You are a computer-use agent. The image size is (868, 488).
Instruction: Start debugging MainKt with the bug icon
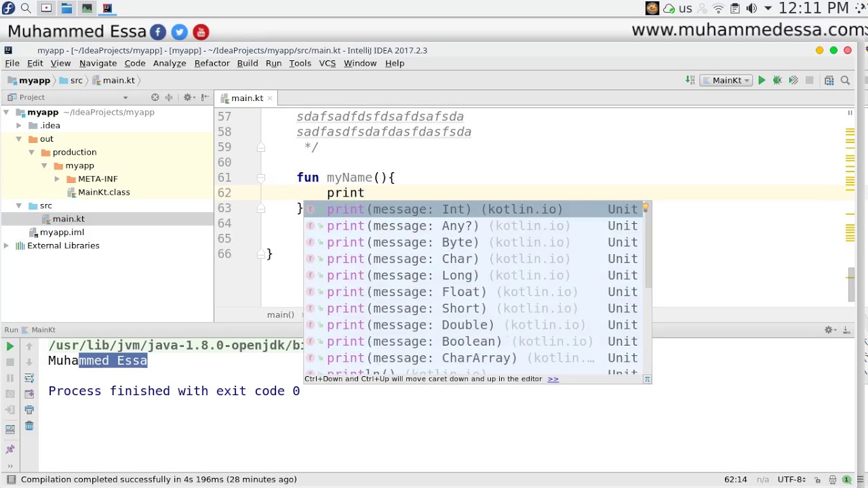[x=777, y=81]
